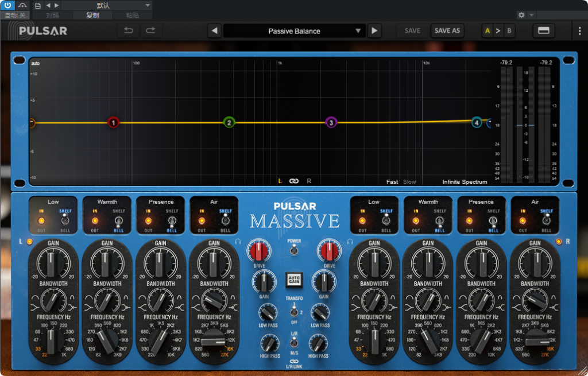The width and height of the screenshot is (588, 376).
Task: Click the host preset file icon
Action: coord(37,5)
